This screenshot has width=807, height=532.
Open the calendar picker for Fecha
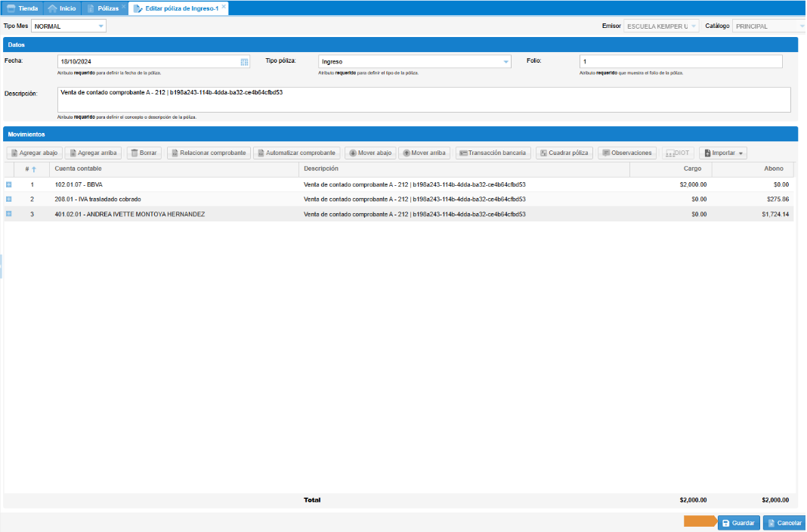click(x=244, y=62)
